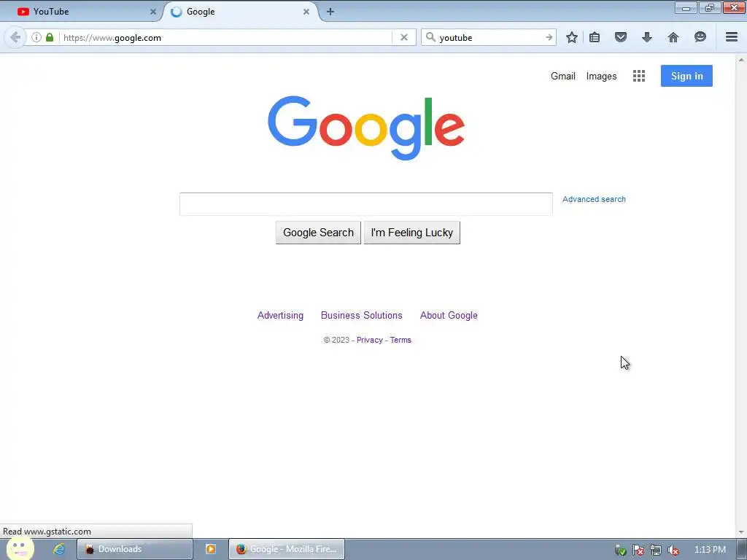Submit the youtube search with arrow button
Viewport: 747px width, 560px height.
click(549, 37)
